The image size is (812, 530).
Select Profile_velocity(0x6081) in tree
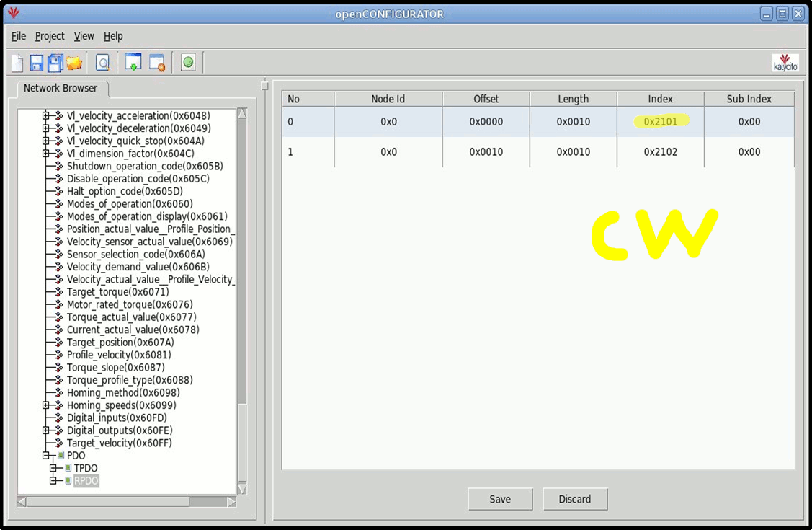point(119,355)
